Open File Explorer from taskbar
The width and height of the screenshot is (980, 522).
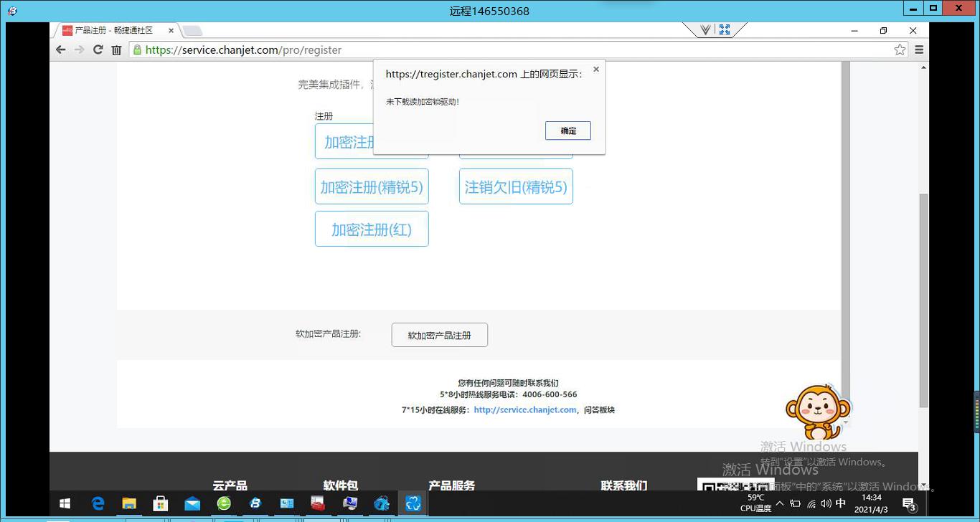click(129, 504)
